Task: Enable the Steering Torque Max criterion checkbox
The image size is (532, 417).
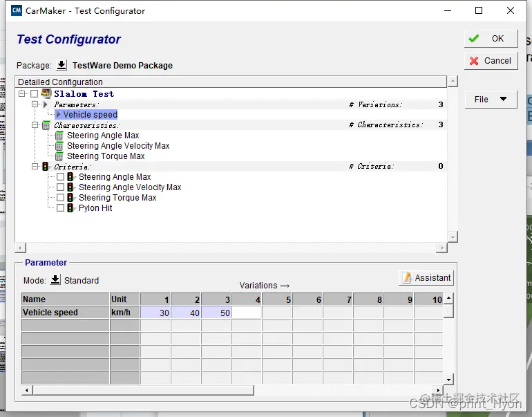Action: point(60,198)
